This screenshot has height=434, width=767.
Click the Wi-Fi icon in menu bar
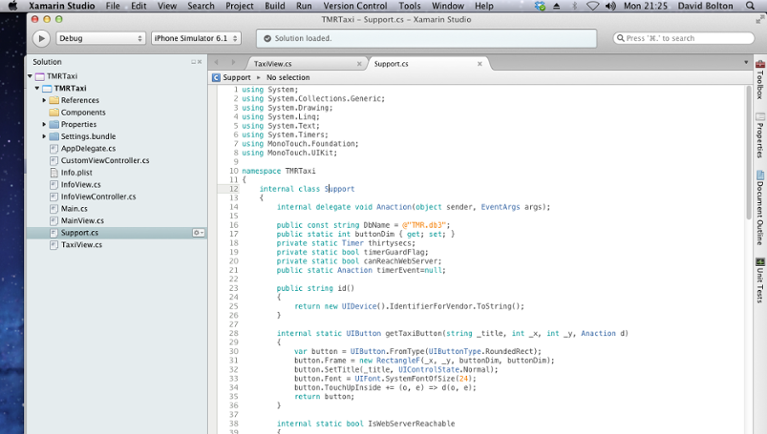click(x=592, y=6)
